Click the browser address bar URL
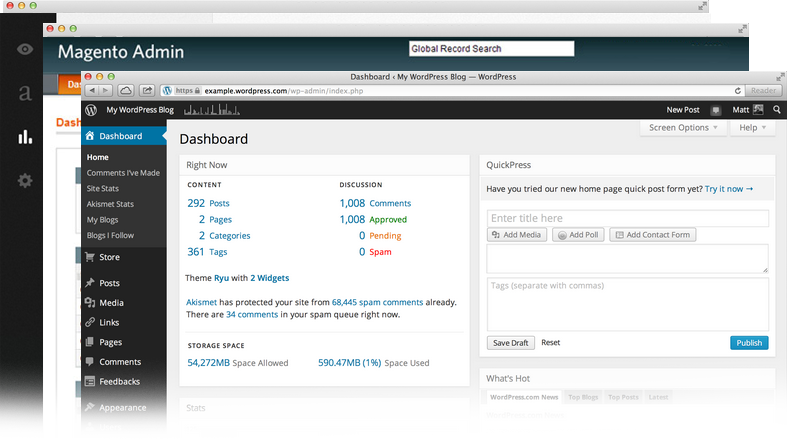 284,91
